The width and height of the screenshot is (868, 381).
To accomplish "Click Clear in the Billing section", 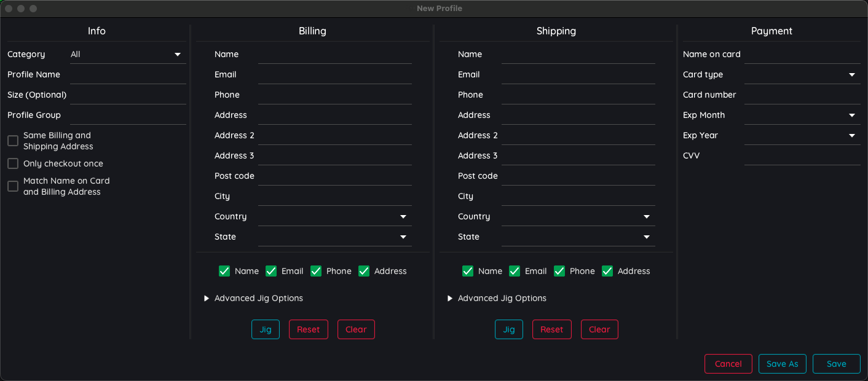I will pos(356,329).
